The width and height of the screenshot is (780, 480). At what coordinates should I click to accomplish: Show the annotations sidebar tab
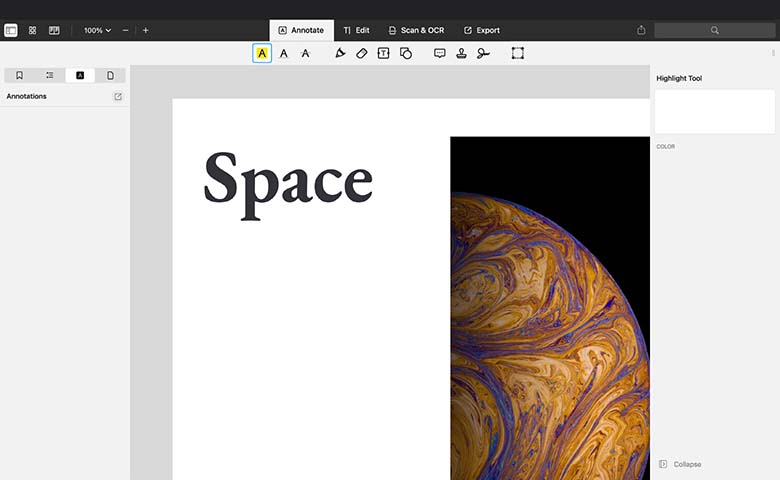coord(80,75)
